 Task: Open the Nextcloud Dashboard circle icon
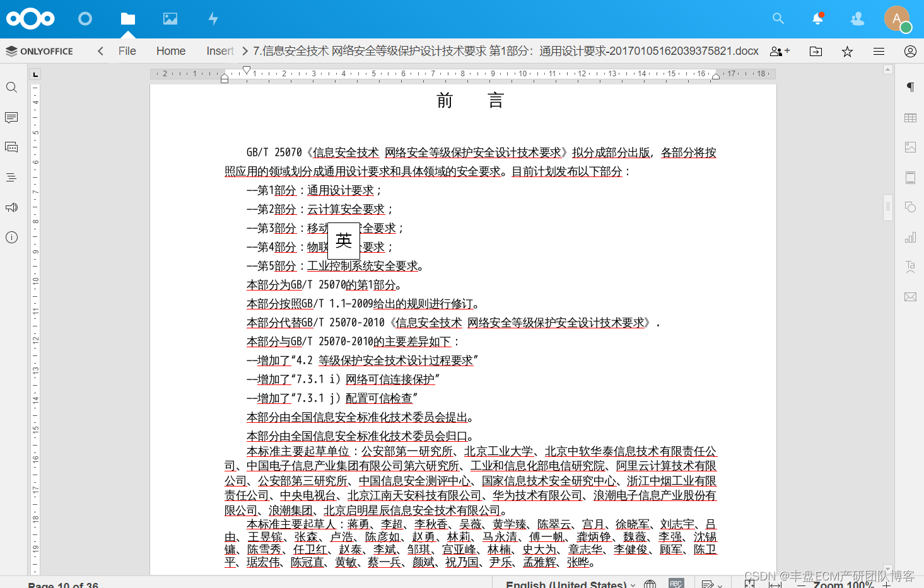pos(85,19)
